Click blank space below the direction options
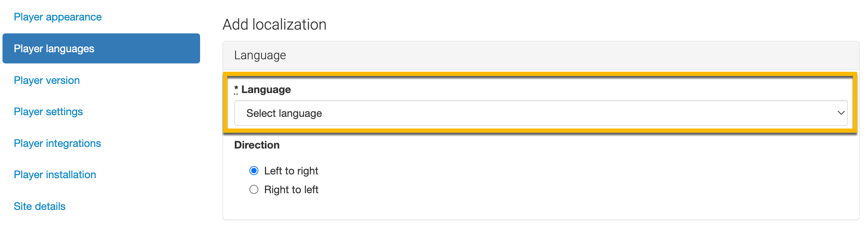Viewport: 868px width, 227px height. coord(541,207)
